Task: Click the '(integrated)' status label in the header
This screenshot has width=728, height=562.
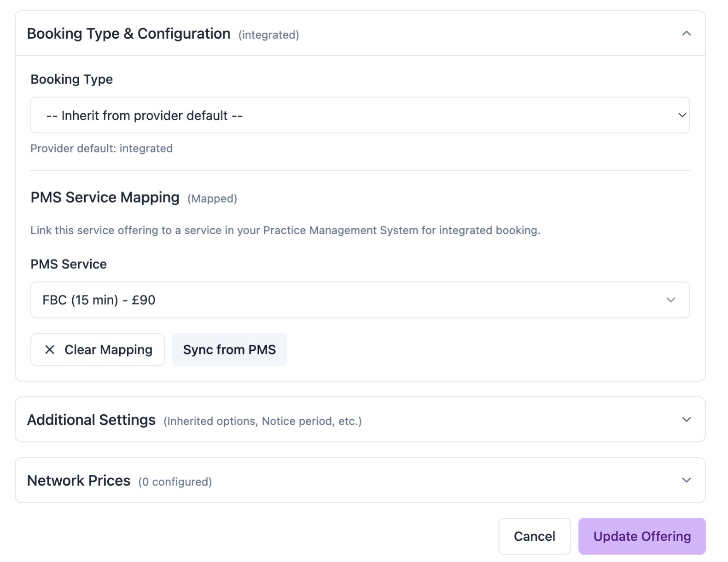Action: tap(268, 35)
